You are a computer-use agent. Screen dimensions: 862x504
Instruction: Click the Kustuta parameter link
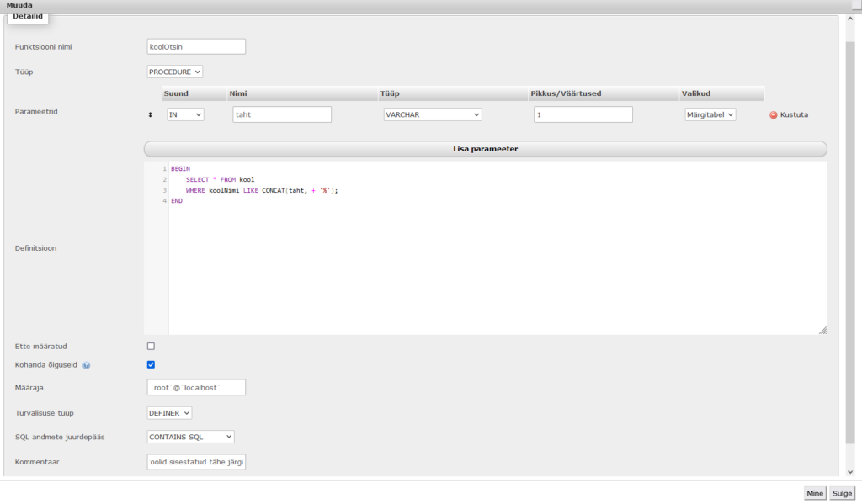tap(794, 115)
